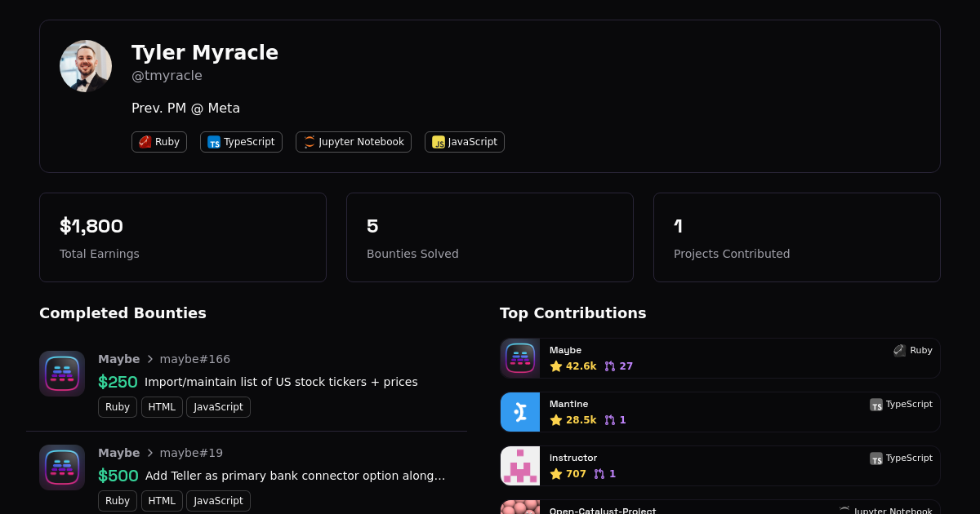The image size is (980, 514).
Task: Click the Instructor logo in Top Contributions
Action: tap(520, 466)
